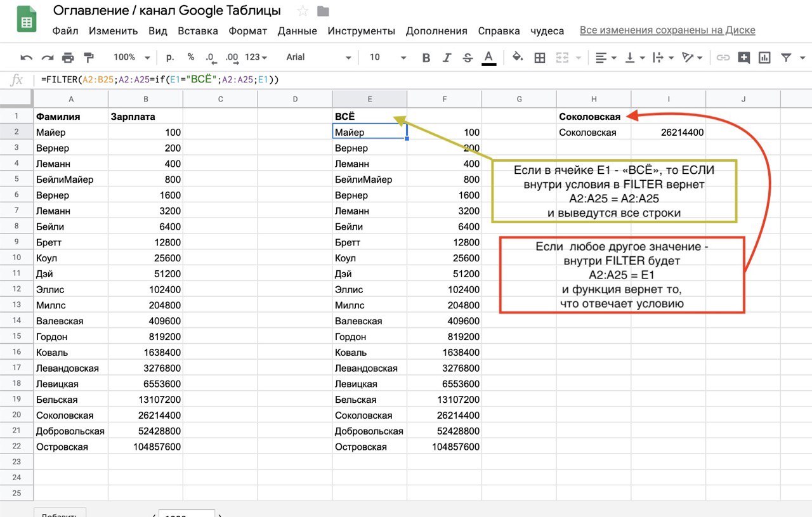Click the merge cells icon

pyautogui.click(x=561, y=58)
